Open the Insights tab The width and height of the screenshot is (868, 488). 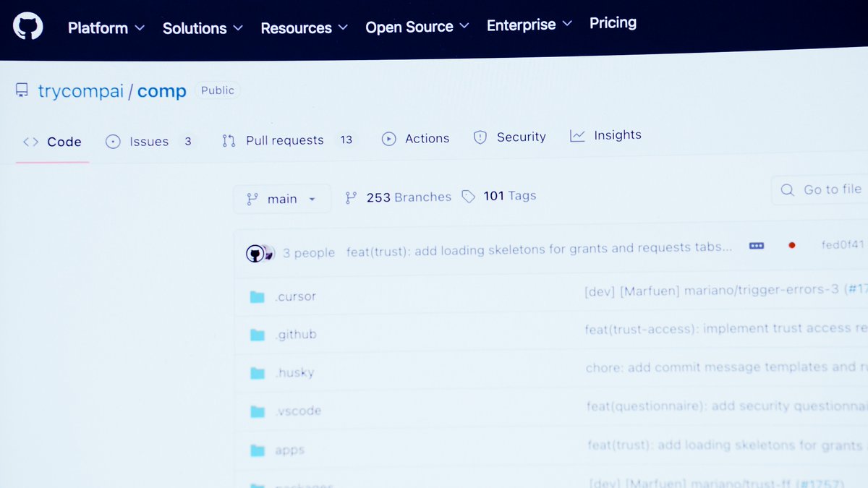pyautogui.click(x=606, y=135)
